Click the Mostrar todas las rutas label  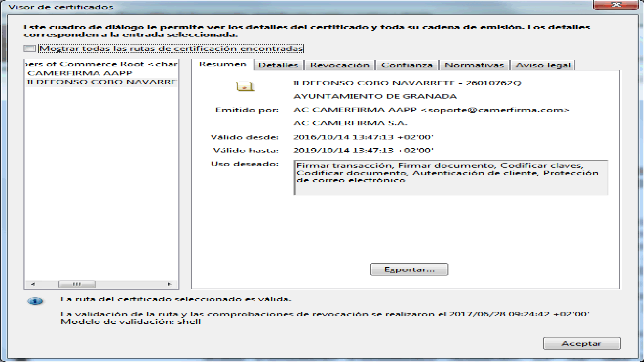pos(171,49)
